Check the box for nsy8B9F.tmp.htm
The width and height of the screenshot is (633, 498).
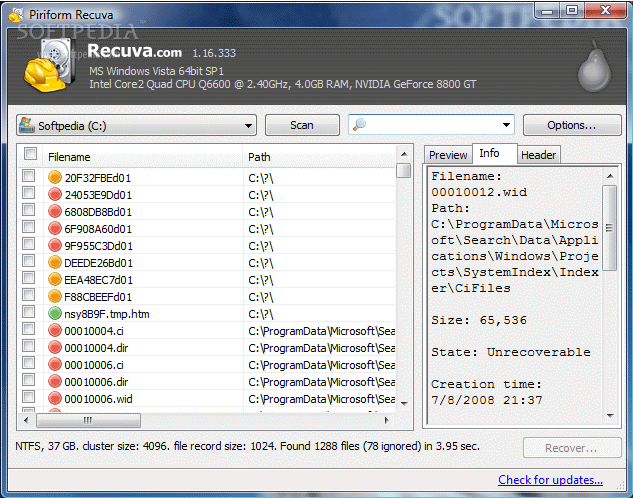29,312
